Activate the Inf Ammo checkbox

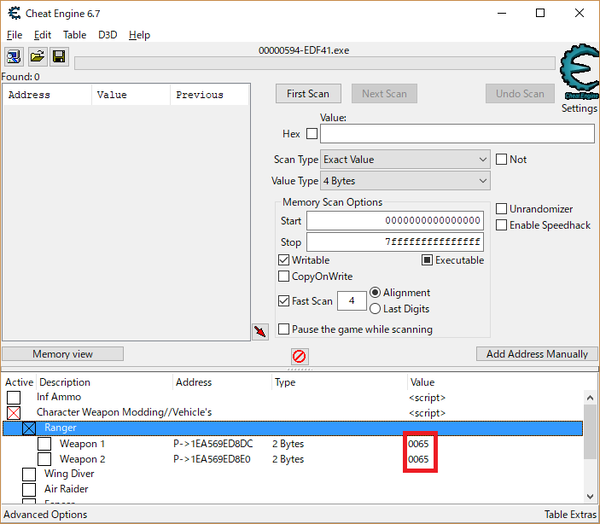[14, 398]
